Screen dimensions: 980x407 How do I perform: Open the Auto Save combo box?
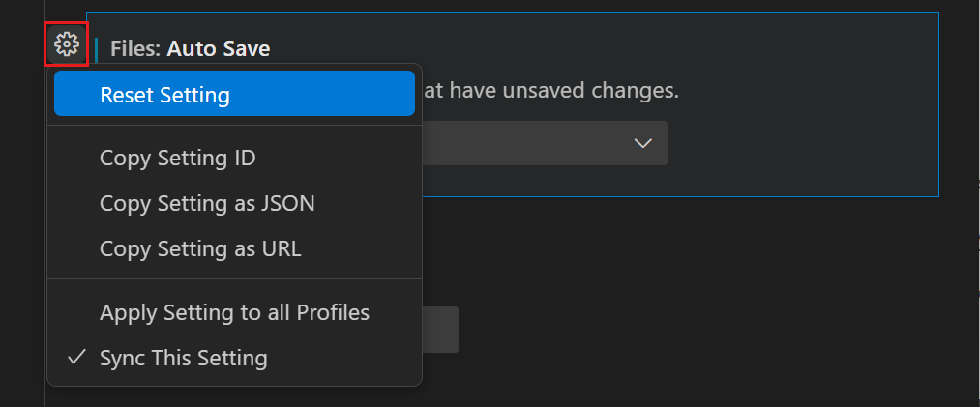click(542, 143)
